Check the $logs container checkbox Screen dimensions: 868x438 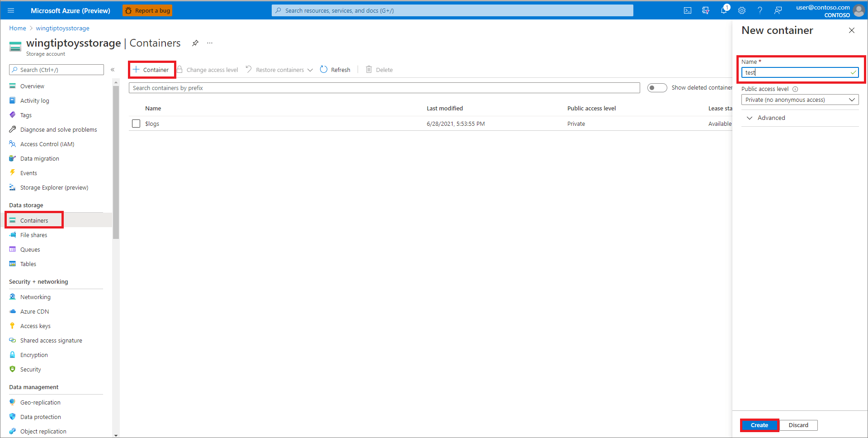tap(136, 123)
